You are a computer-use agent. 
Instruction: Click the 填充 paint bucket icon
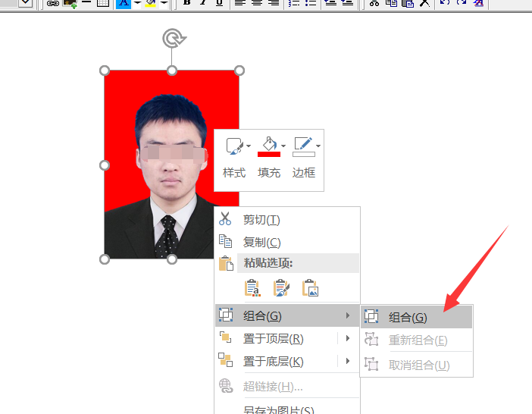pos(268,143)
